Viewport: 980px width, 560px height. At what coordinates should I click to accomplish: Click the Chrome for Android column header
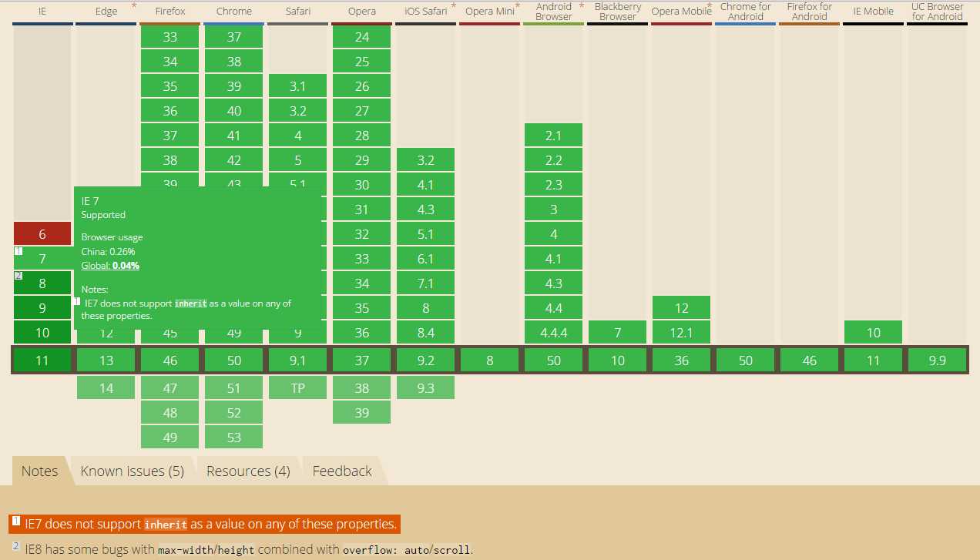746,12
